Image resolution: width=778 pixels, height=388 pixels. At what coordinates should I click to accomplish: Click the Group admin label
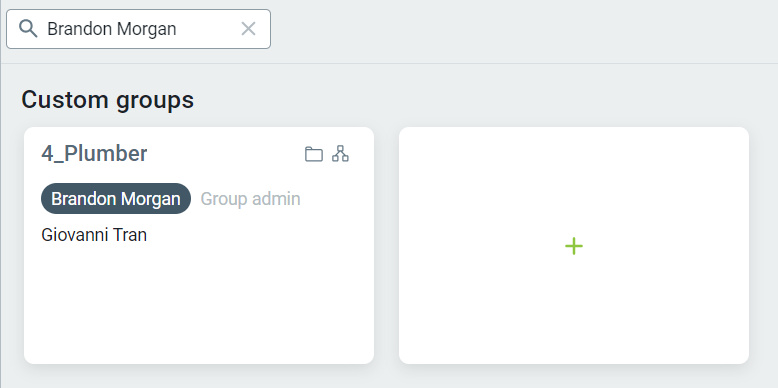tap(250, 199)
